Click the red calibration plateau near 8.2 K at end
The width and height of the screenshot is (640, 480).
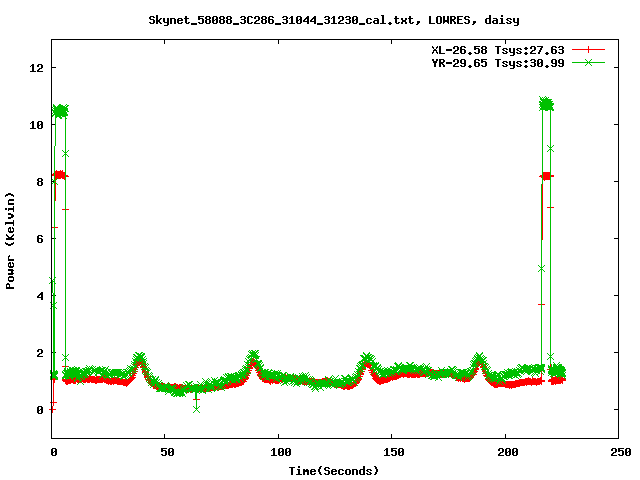(x=547, y=176)
